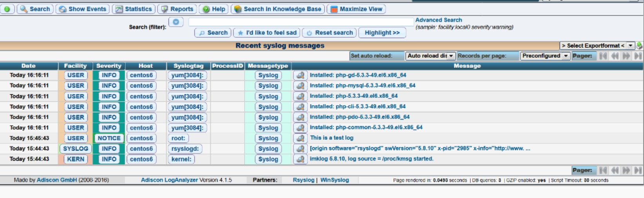Open details icon for php-gd installed message
This screenshot has height=198, width=644.
(x=300, y=75)
